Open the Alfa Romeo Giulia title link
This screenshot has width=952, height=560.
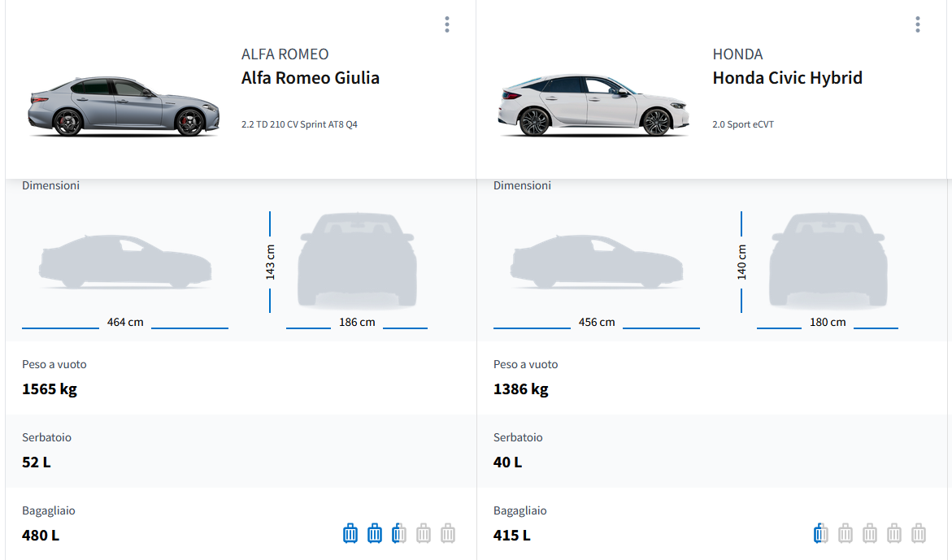tap(310, 78)
